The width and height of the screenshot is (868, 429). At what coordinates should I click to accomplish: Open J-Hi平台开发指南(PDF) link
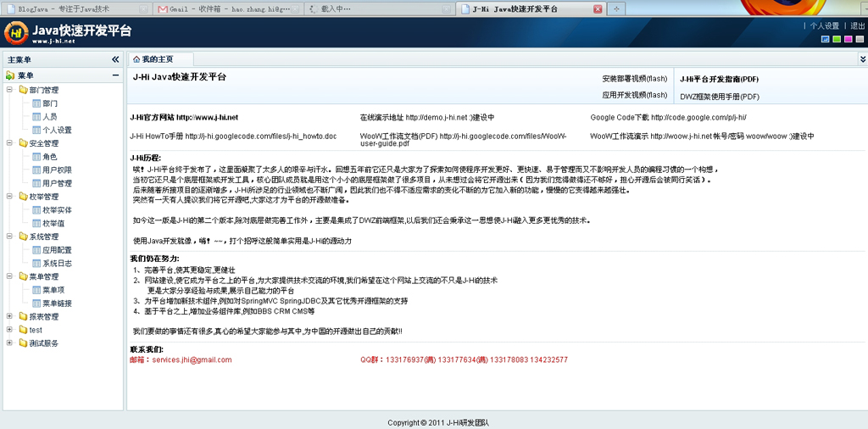coord(719,80)
